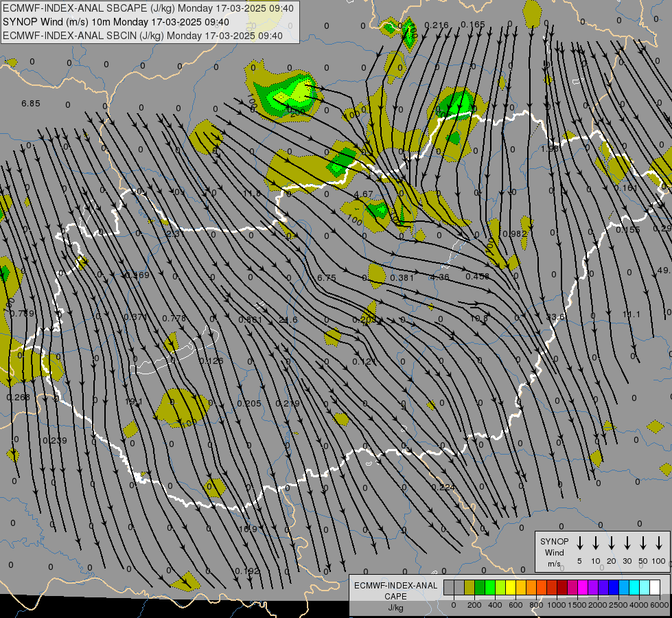This screenshot has height=618, width=672.
Task: Click the SBCAPE title line at top
Action: click(x=148, y=8)
